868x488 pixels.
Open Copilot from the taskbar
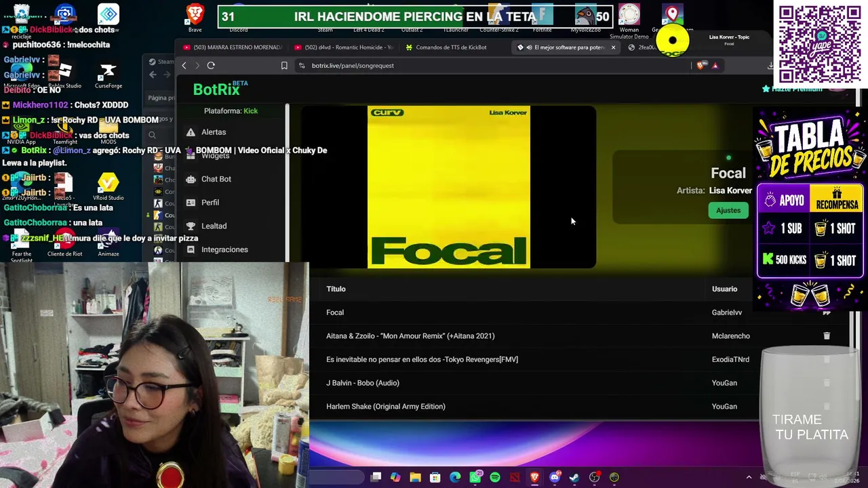coord(395,477)
